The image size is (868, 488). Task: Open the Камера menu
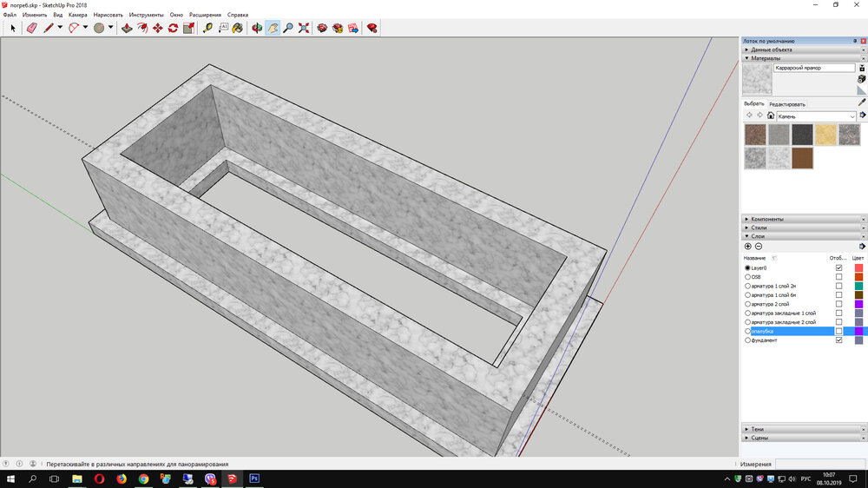coord(77,15)
